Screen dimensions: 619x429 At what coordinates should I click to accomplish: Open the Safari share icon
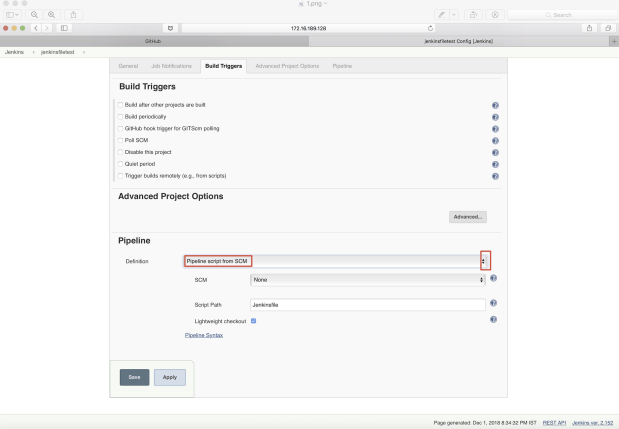[x=589, y=28]
